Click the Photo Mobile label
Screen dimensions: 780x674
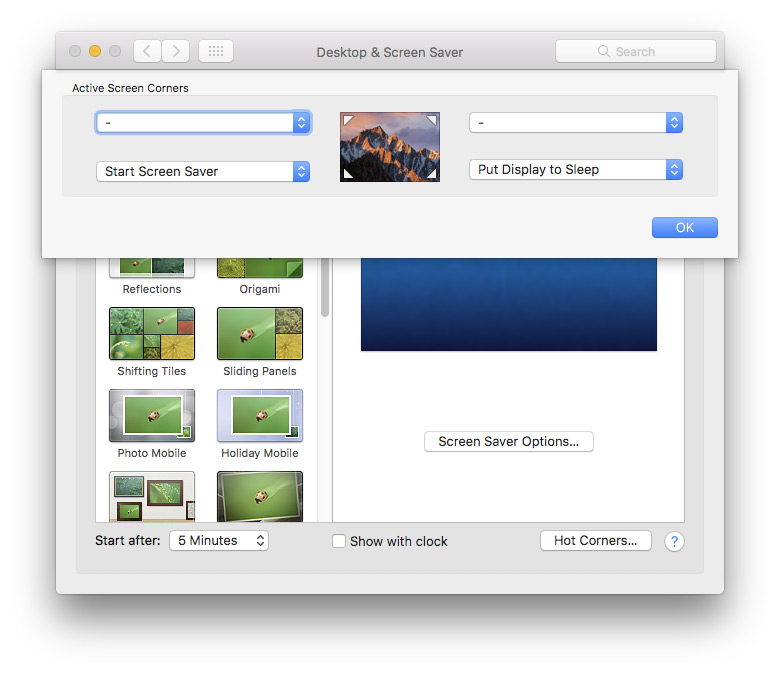coord(152,453)
